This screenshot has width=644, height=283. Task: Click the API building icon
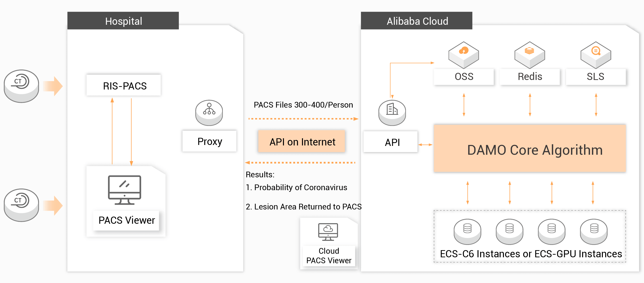(x=392, y=112)
